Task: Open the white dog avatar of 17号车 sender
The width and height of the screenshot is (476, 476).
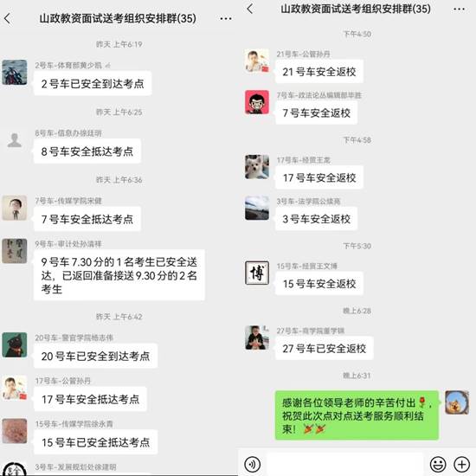Action: coord(257,167)
